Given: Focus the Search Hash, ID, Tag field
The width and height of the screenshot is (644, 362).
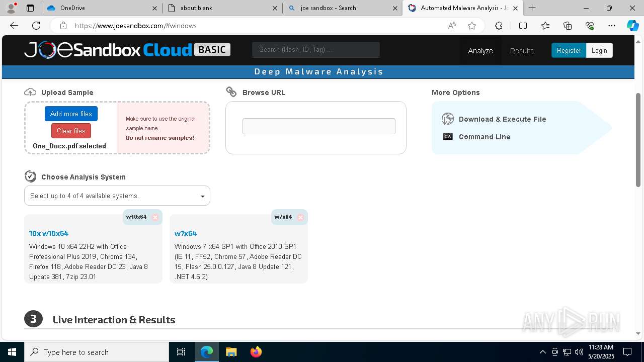Looking at the screenshot, I should (316, 49).
